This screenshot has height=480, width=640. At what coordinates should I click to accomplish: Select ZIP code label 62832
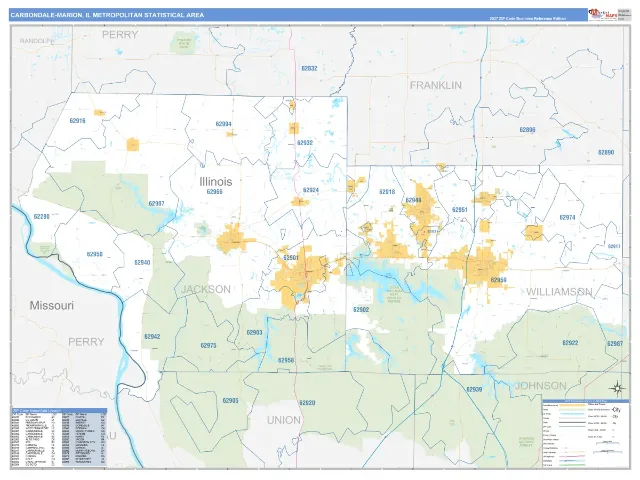pos(309,69)
